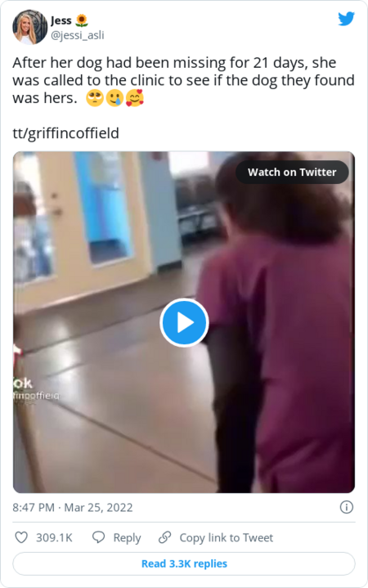Click the Twitter bird logo

pos(346,19)
